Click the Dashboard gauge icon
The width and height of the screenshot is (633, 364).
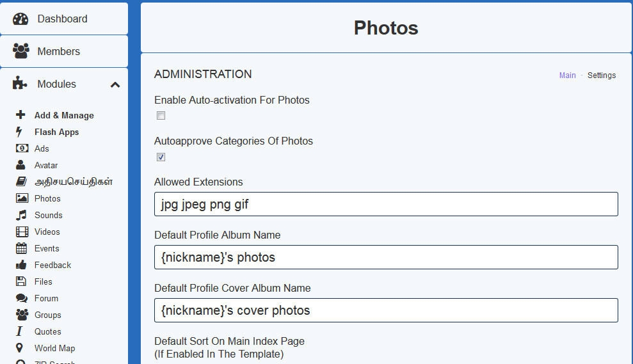pyautogui.click(x=20, y=19)
